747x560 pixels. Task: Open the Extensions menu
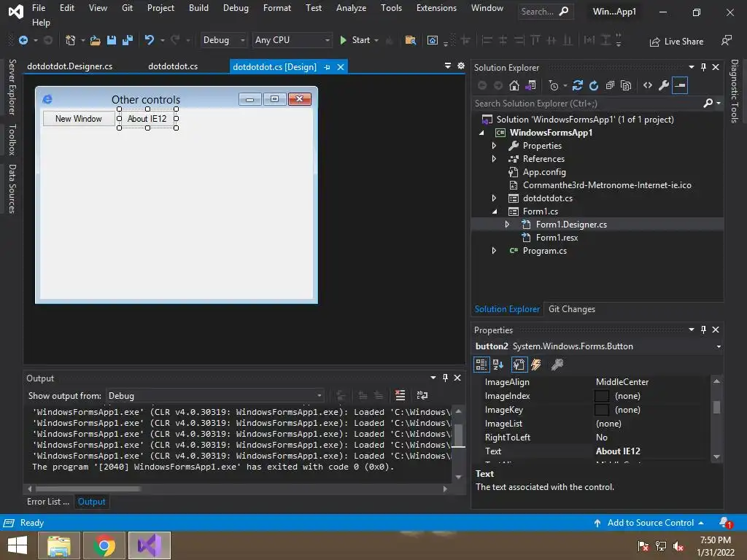tap(436, 7)
